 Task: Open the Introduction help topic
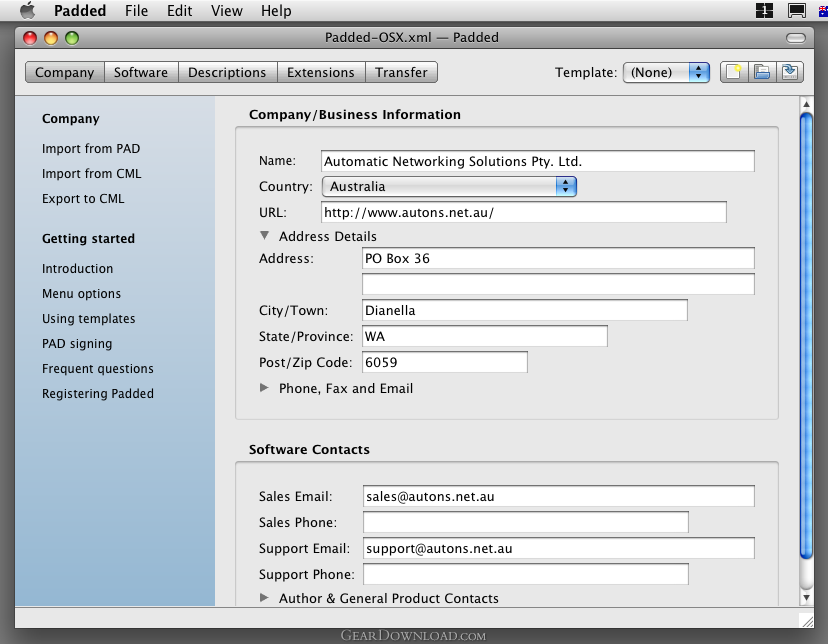tap(78, 269)
